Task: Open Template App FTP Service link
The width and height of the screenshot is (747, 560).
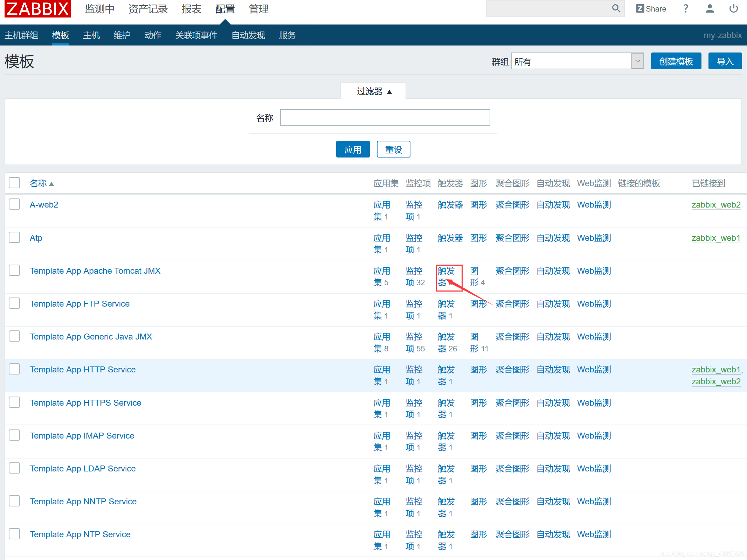Action: (79, 304)
